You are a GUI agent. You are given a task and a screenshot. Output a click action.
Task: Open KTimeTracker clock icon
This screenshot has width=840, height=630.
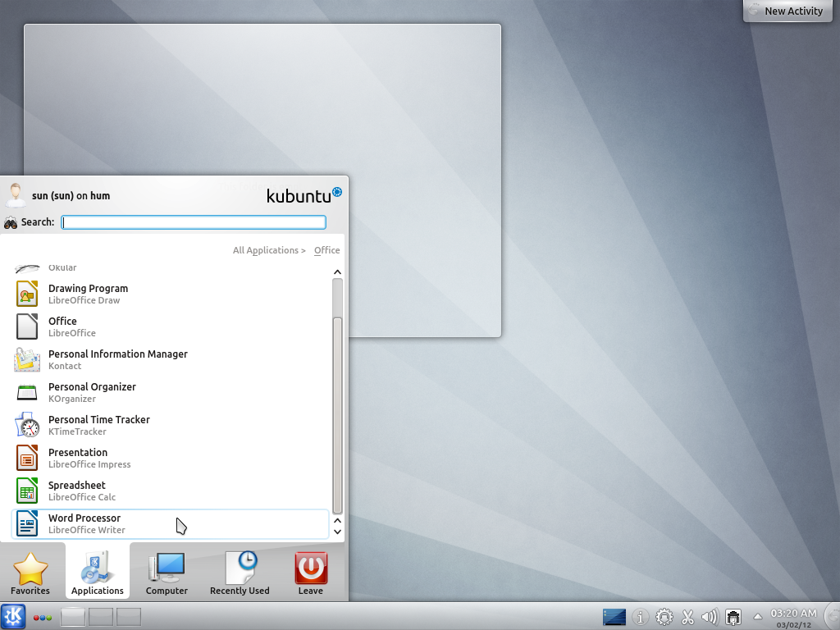pyautogui.click(x=27, y=425)
